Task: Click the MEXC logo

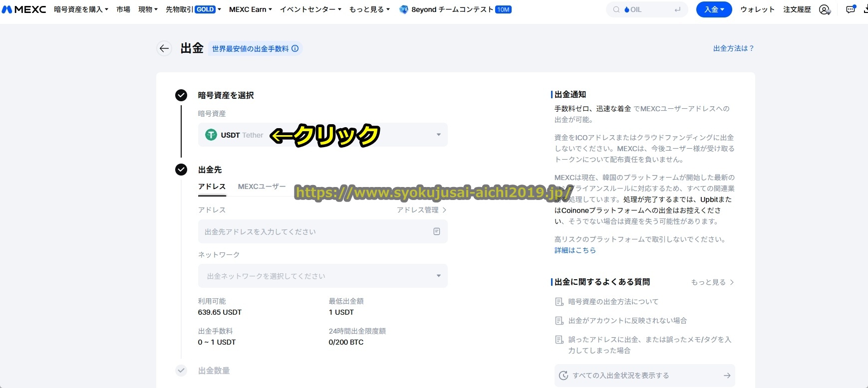Action: pos(24,9)
